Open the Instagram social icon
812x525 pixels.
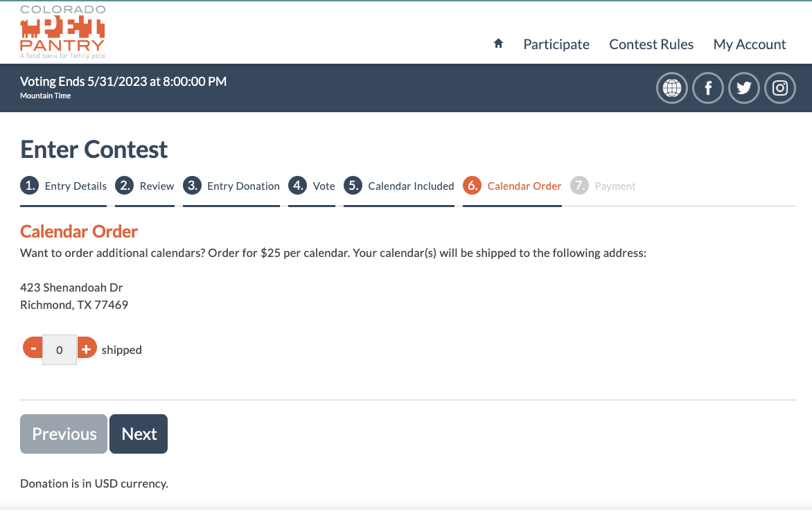(x=780, y=88)
